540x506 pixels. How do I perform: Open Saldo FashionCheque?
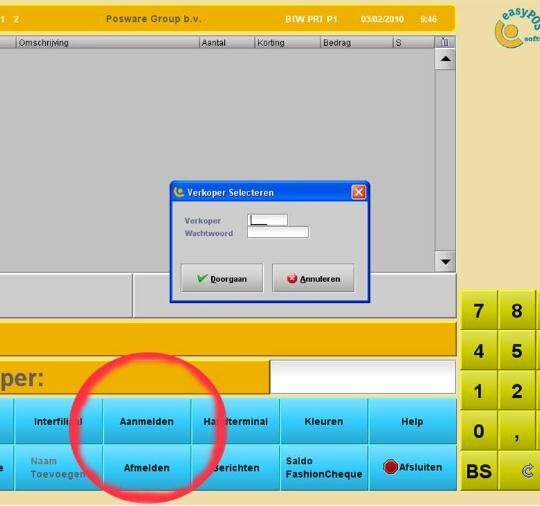click(324, 467)
